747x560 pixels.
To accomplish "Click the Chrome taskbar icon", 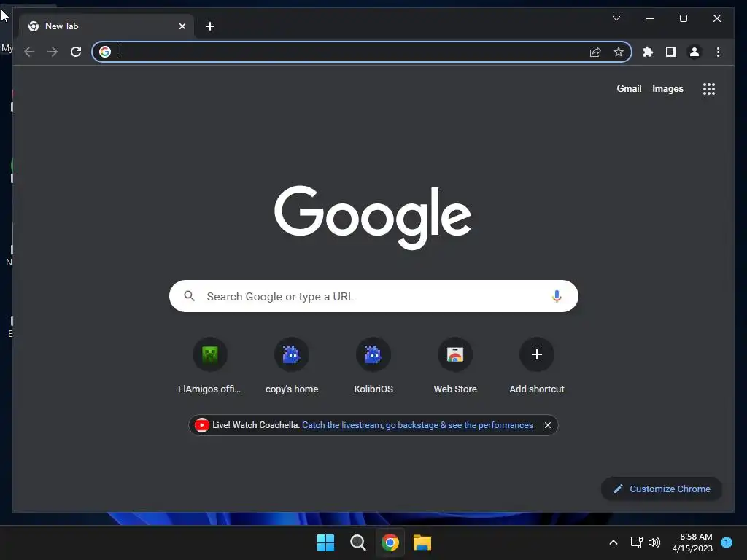I will point(390,542).
